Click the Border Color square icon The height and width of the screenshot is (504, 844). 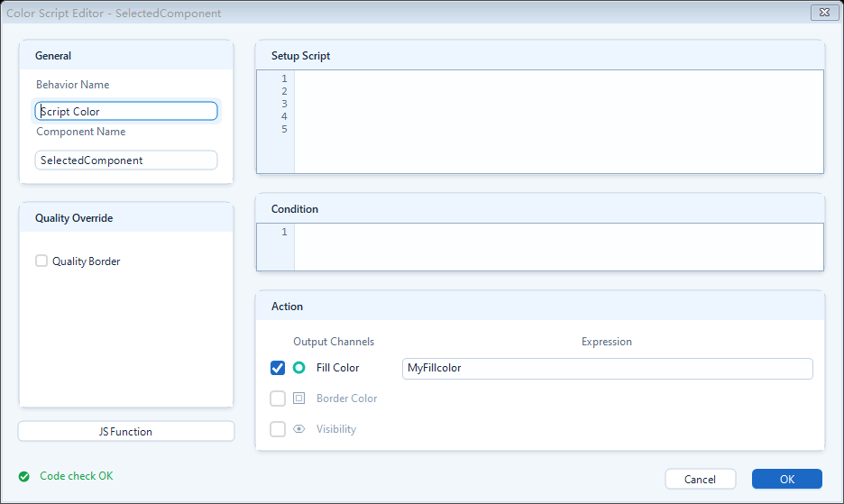[298, 399]
